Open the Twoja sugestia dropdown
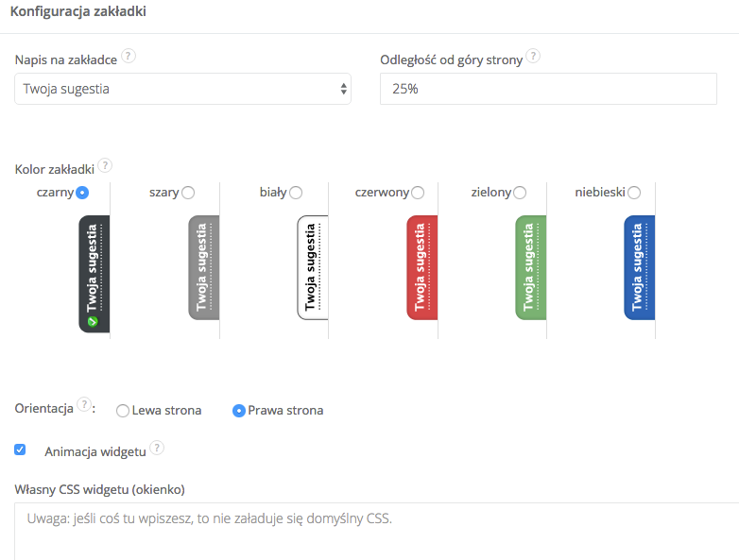 click(182, 90)
